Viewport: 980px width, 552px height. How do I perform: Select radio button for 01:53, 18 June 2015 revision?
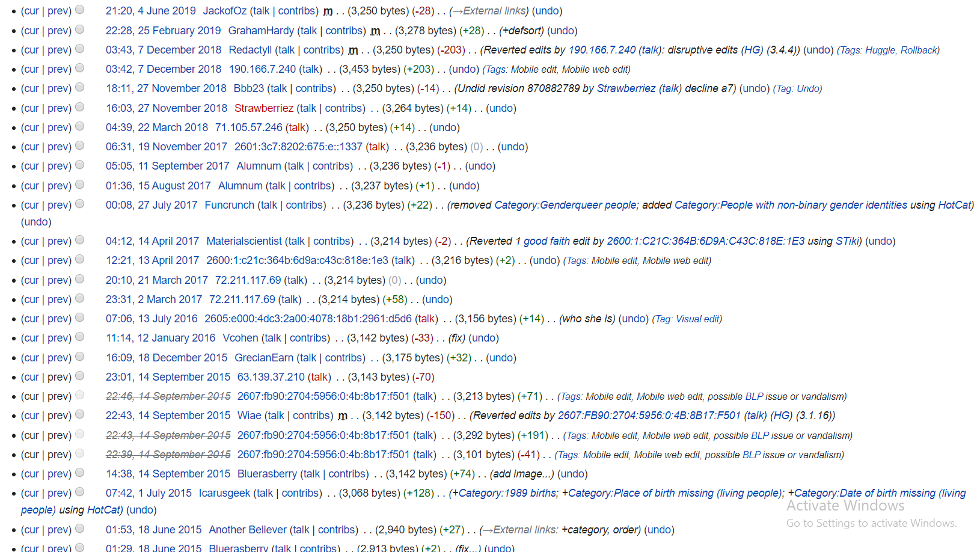point(79,529)
